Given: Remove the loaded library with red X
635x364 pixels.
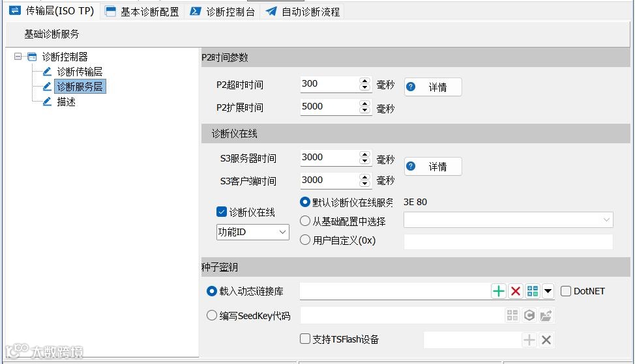Looking at the screenshot, I should click(516, 291).
